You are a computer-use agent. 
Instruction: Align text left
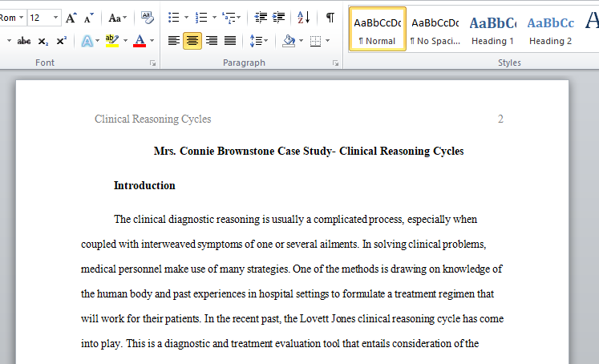[174, 40]
